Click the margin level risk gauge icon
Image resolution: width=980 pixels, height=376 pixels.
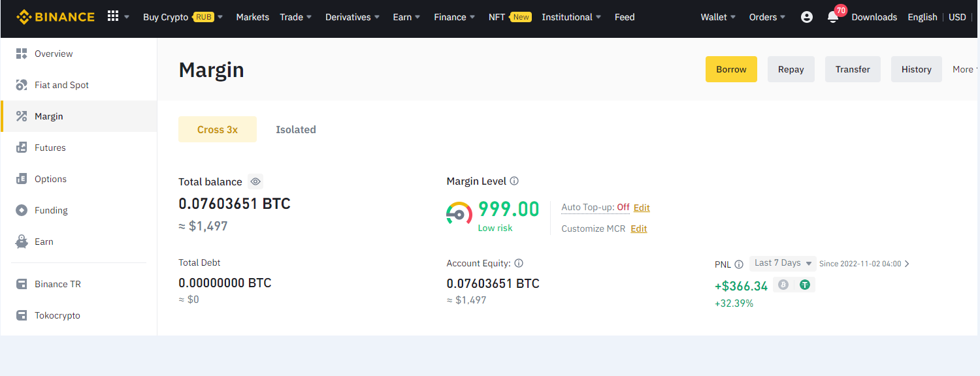coord(459,213)
